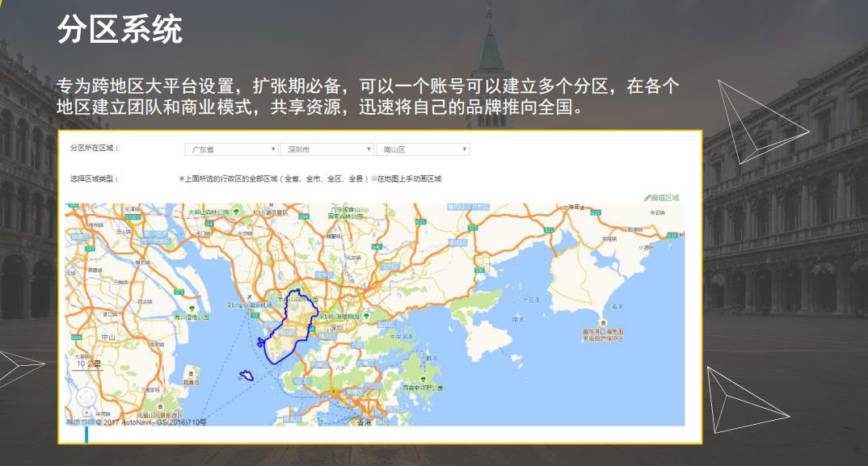
Task: Open the 广东省 province dropdown
Action: coord(231,149)
